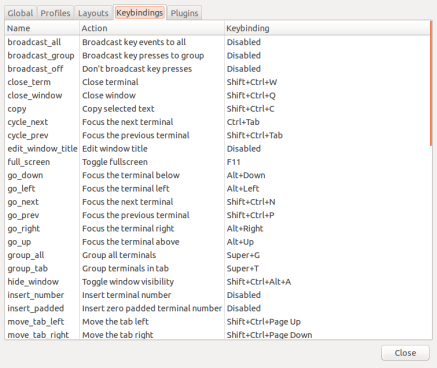437x368 pixels.
Task: Click the Shift+Ctrl+C keybinding value
Action: point(251,109)
